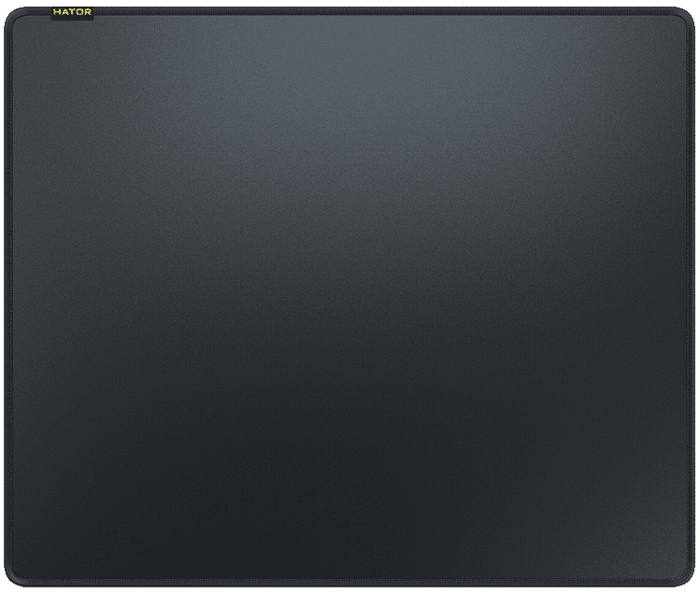This screenshot has width=700, height=593.
Task: Select the black label behind HATOR text
Action: point(72,12)
